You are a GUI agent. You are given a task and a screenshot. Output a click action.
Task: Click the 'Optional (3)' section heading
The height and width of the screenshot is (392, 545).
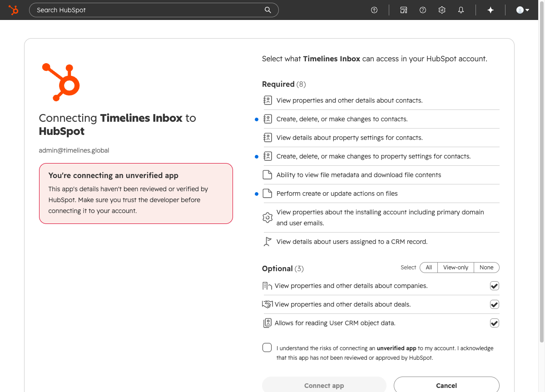(x=282, y=268)
